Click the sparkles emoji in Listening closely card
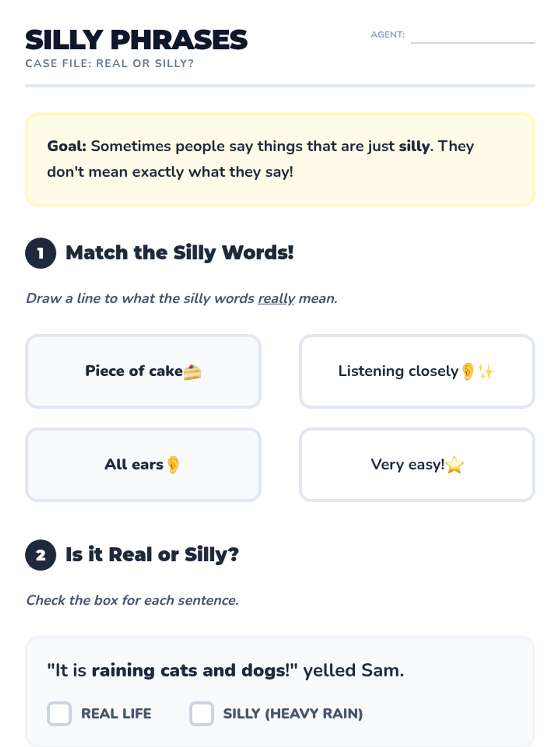560x747 pixels. (486, 372)
